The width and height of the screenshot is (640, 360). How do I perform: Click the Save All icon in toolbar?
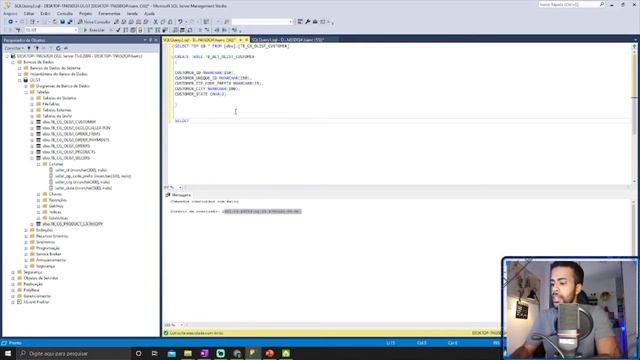coord(70,22)
